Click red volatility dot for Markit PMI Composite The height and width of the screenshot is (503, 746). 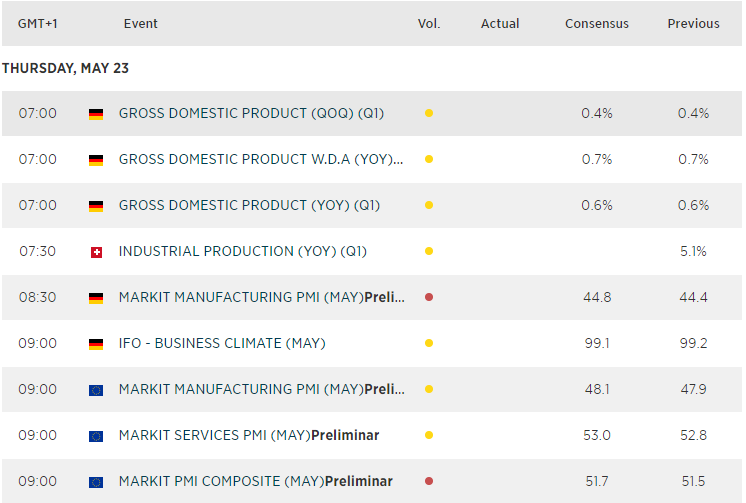click(429, 482)
